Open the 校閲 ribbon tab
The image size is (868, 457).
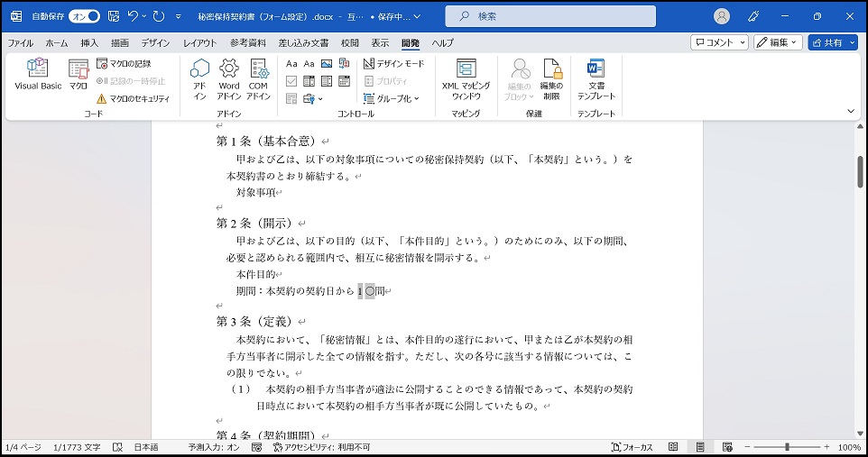[x=350, y=42]
